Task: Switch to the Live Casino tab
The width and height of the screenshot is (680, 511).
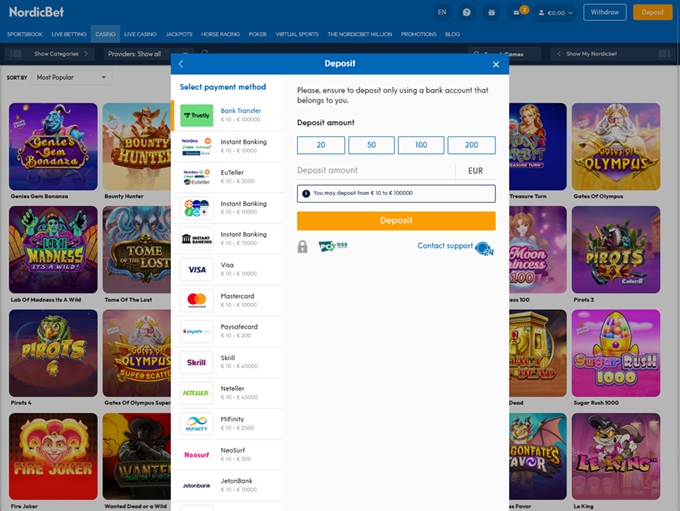Action: pos(141,34)
